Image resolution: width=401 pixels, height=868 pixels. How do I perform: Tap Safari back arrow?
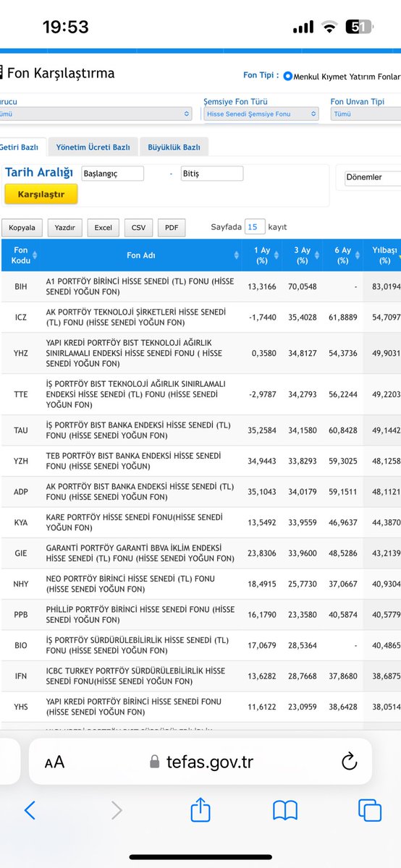point(30,810)
